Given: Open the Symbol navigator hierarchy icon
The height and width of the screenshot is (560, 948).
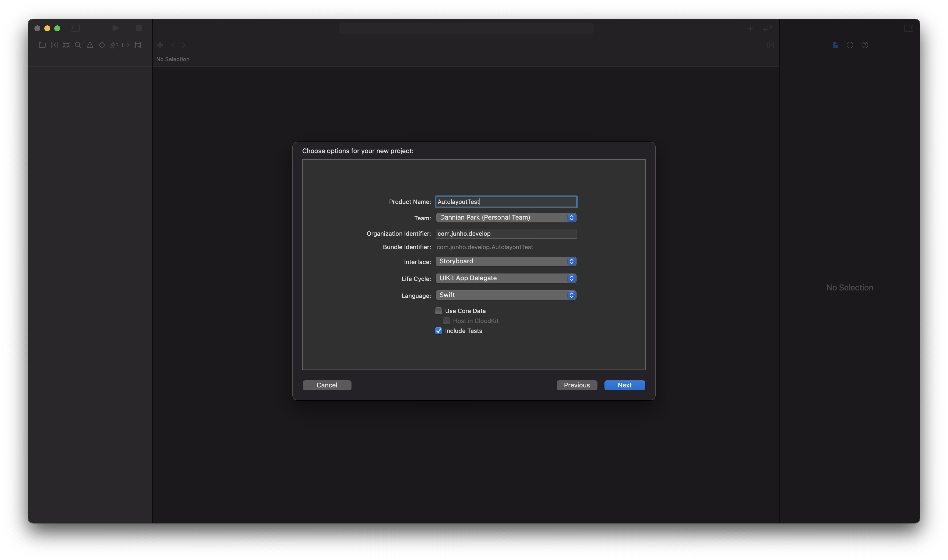Looking at the screenshot, I should [x=66, y=45].
